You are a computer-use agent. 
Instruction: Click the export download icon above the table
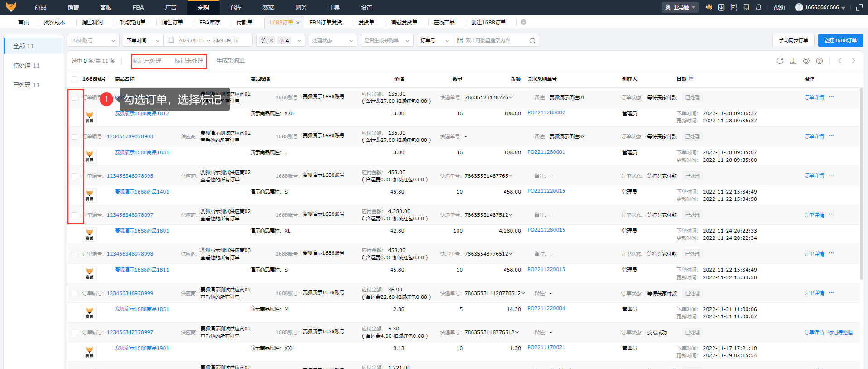[x=793, y=61]
